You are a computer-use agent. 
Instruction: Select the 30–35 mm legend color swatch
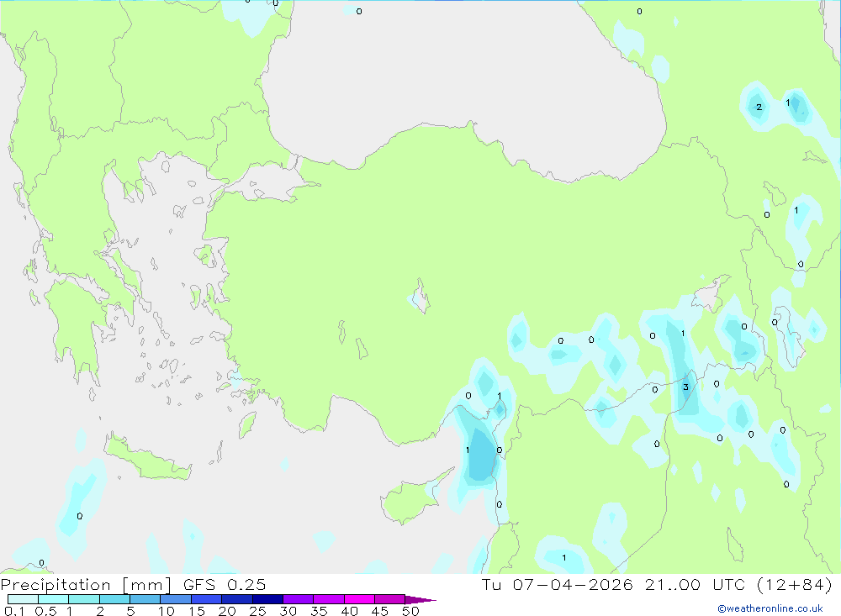coord(299,599)
